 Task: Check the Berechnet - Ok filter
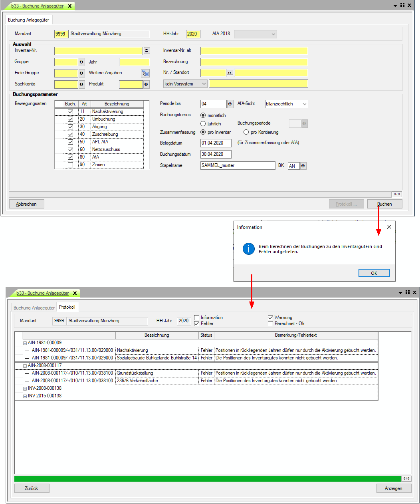[270, 323]
